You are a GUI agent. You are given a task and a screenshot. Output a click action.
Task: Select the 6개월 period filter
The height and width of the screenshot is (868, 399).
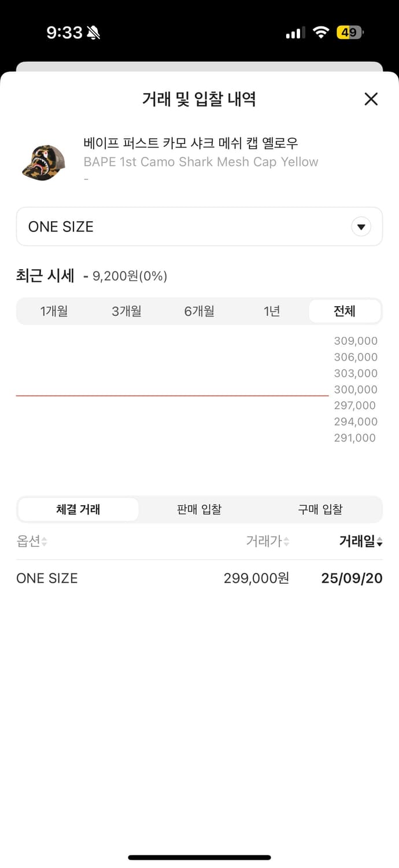point(199,311)
